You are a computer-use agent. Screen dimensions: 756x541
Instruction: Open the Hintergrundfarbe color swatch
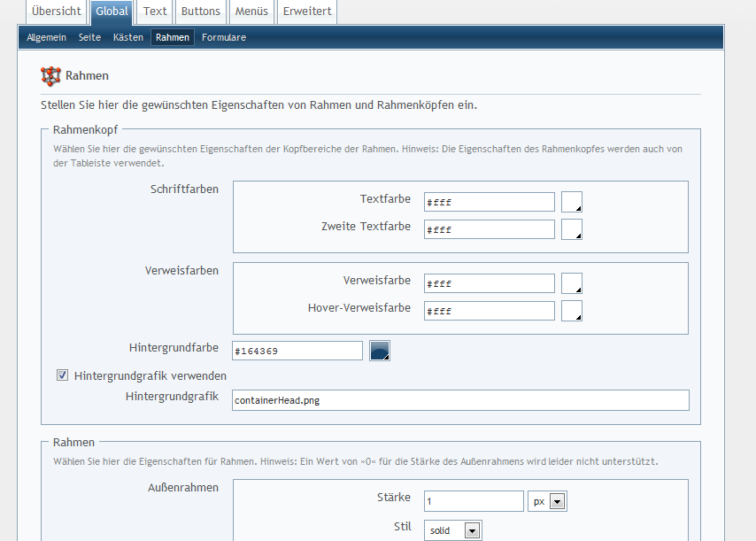pos(379,351)
